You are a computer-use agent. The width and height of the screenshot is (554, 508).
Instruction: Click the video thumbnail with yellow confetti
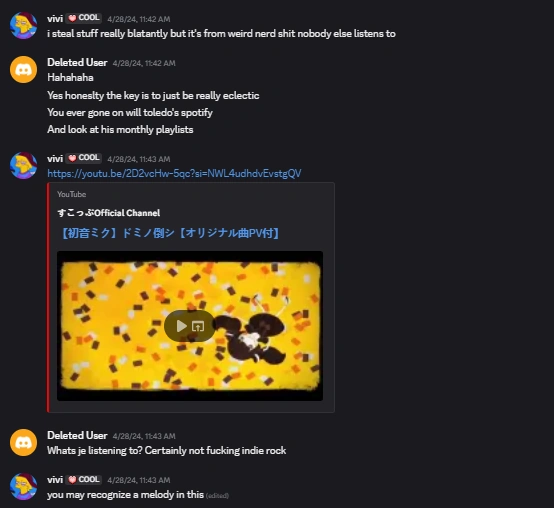190,326
